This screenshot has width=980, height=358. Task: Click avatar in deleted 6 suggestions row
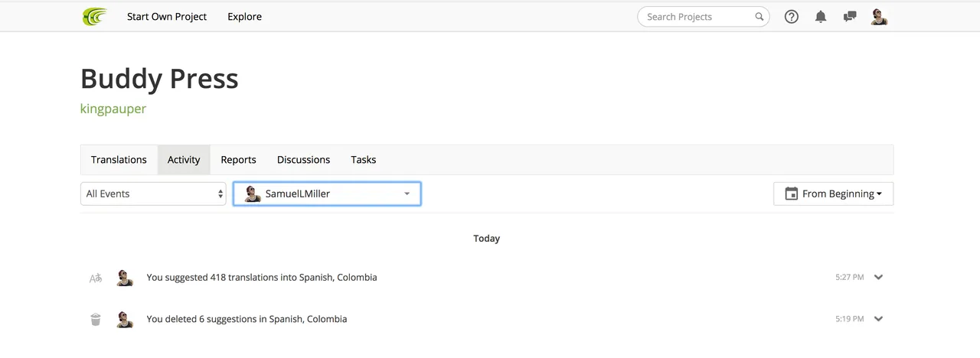point(125,319)
